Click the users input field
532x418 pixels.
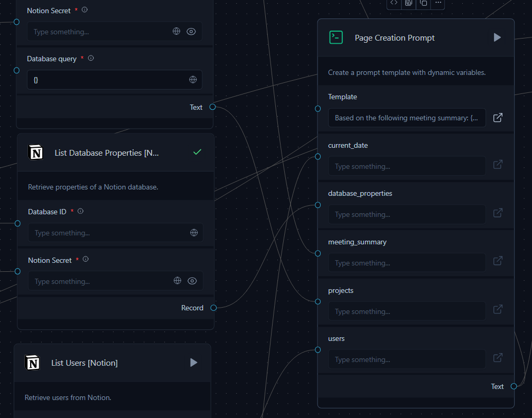407,359
